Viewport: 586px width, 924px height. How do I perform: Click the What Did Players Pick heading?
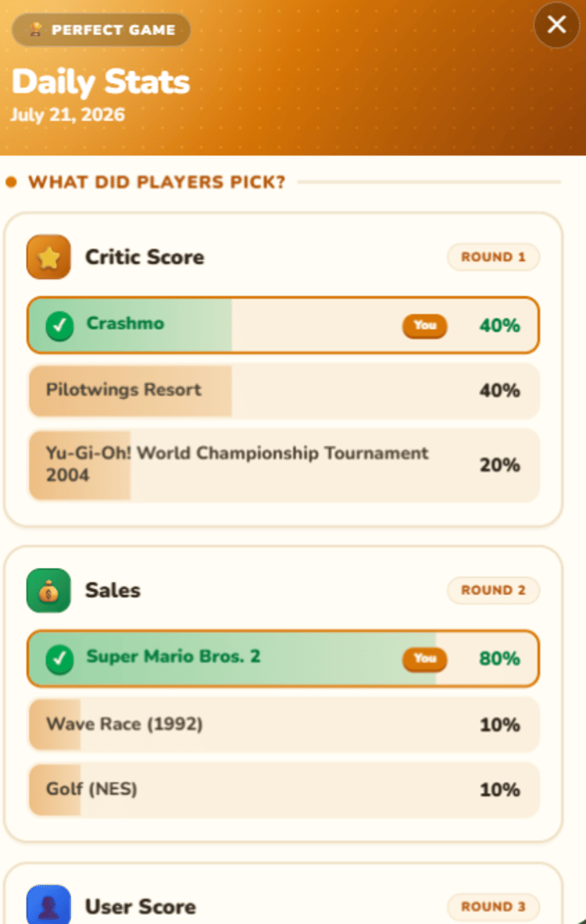click(x=157, y=182)
